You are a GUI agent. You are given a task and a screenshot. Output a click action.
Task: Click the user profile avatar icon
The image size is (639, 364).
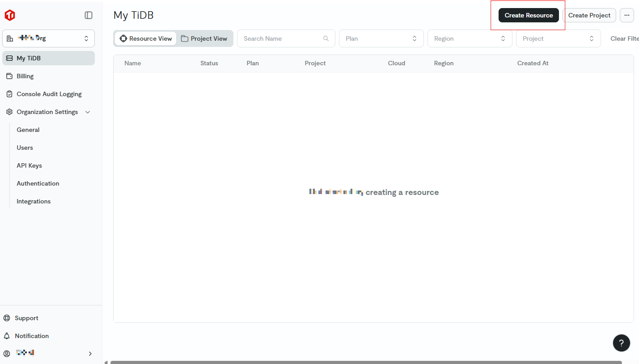7,353
